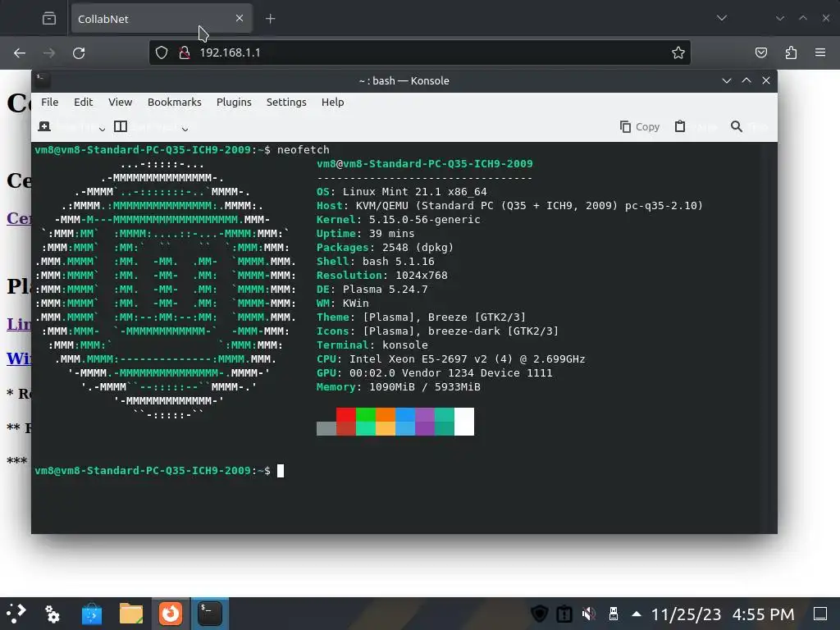Image resolution: width=840 pixels, height=630 pixels.
Task: Click the partially hidden 'Lin' link on webpage
Action: coord(19,323)
